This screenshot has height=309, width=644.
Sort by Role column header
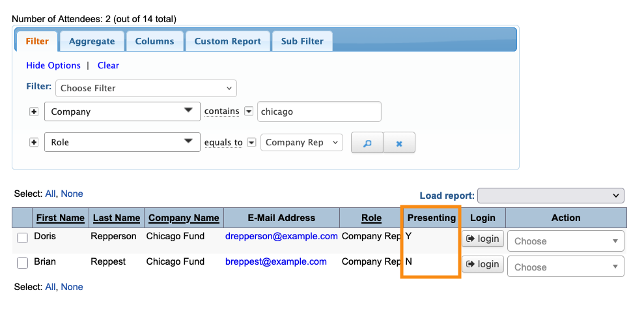tap(371, 218)
